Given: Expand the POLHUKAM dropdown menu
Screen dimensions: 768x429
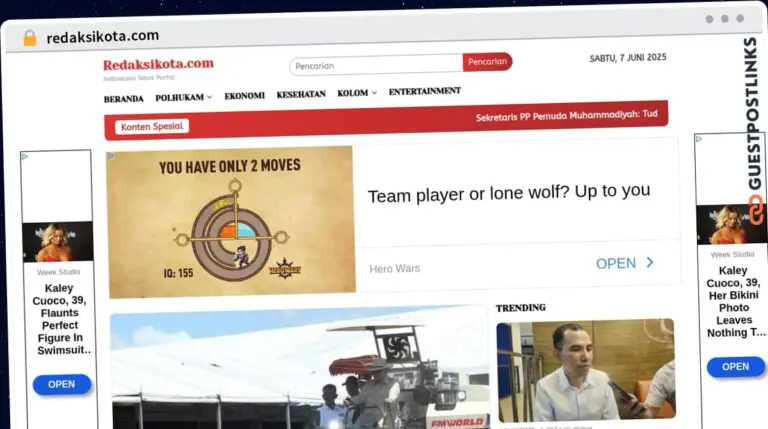Looking at the screenshot, I should coord(184,97).
